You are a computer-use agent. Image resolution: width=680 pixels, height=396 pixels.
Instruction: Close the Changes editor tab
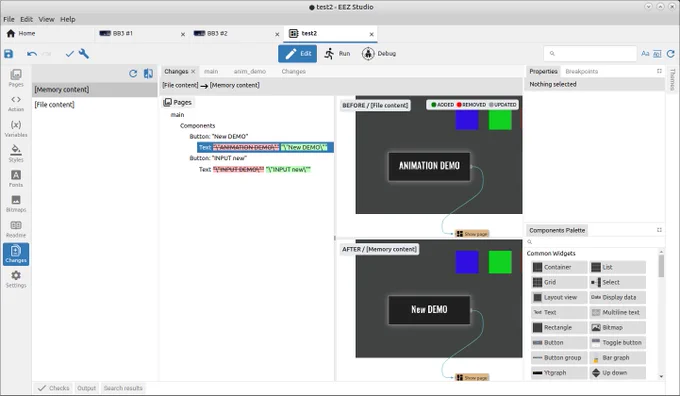(x=193, y=72)
